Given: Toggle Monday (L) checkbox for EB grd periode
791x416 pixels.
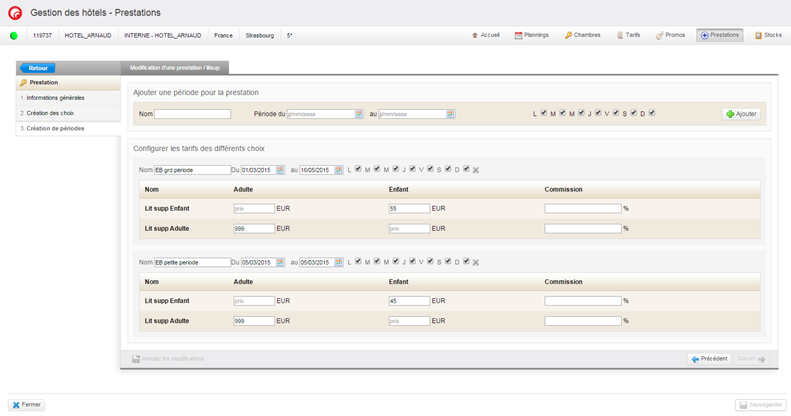Looking at the screenshot, I should coord(357,169).
